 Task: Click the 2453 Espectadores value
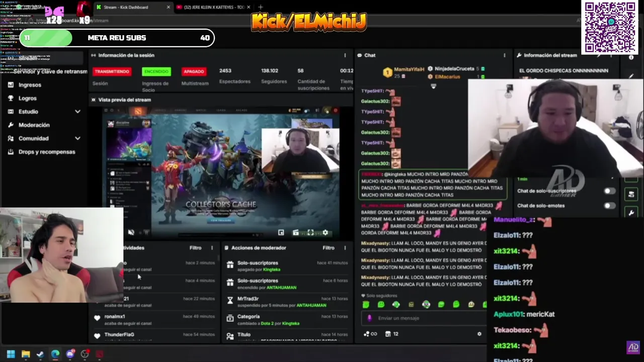point(225,71)
